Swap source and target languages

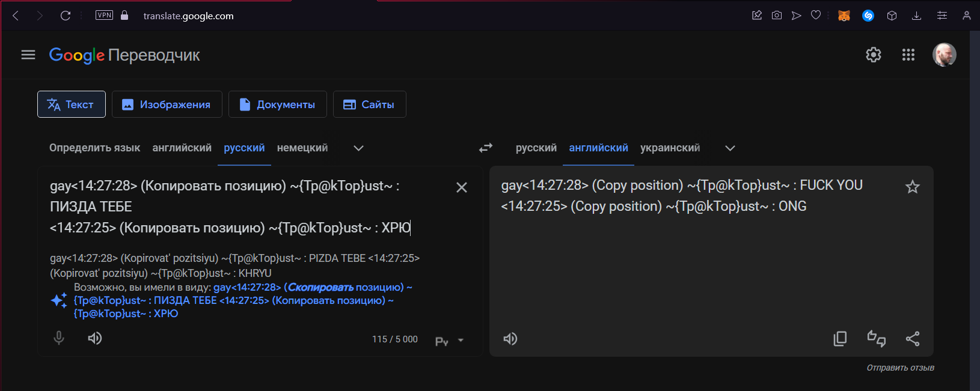tap(486, 148)
